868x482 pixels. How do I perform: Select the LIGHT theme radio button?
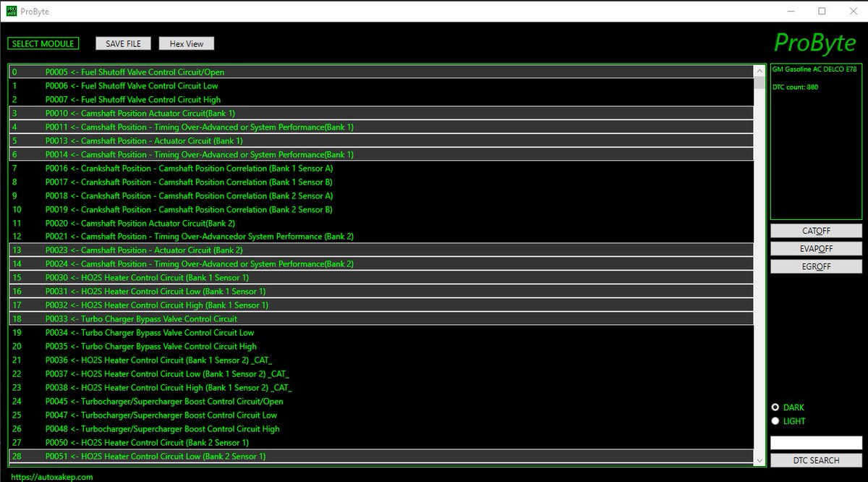pos(775,421)
